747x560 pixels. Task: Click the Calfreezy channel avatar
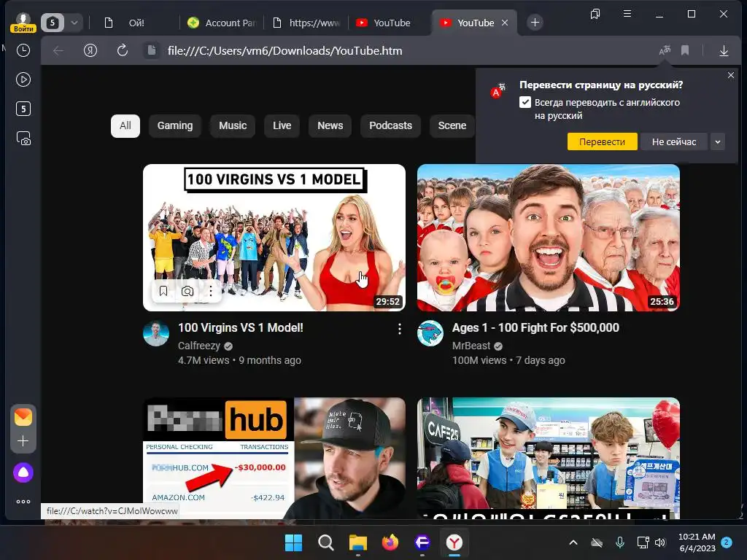coord(156,333)
